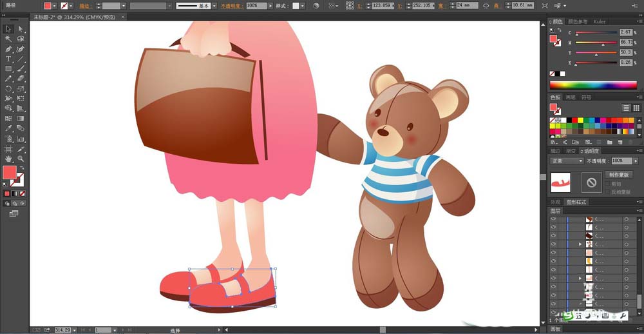Switch to the 颜色参考 tab
The width and height of the screenshot is (644, 334).
[578, 21]
